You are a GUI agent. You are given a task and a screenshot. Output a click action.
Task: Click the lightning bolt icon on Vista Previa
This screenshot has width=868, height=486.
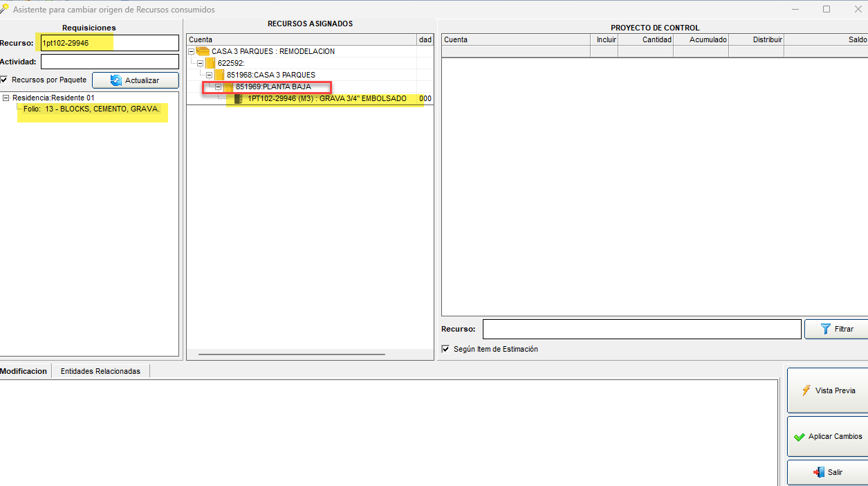[806, 390]
